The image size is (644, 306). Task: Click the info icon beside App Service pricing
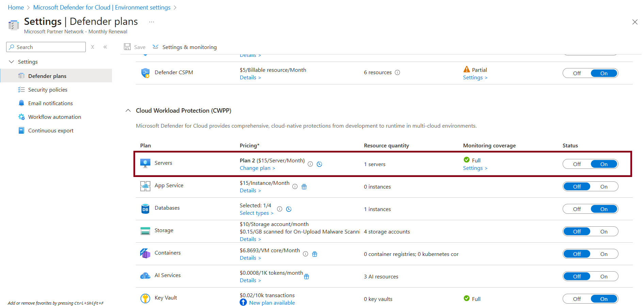point(295,187)
